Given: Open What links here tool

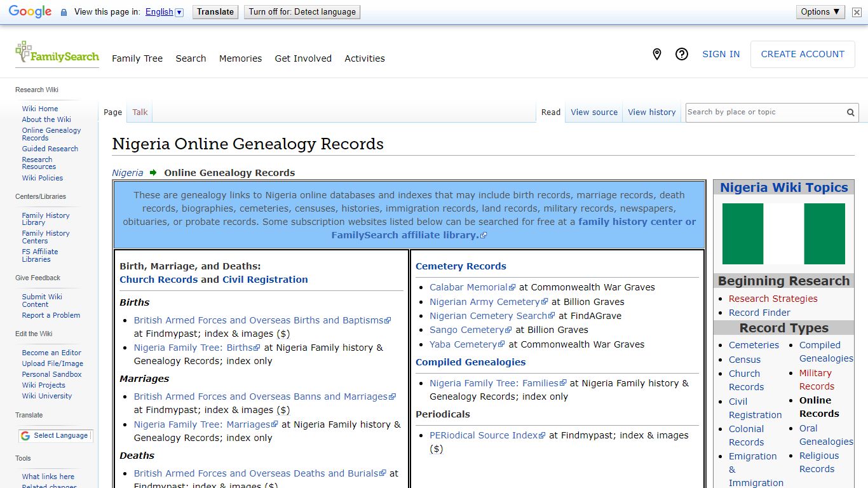Looking at the screenshot, I should [48, 477].
